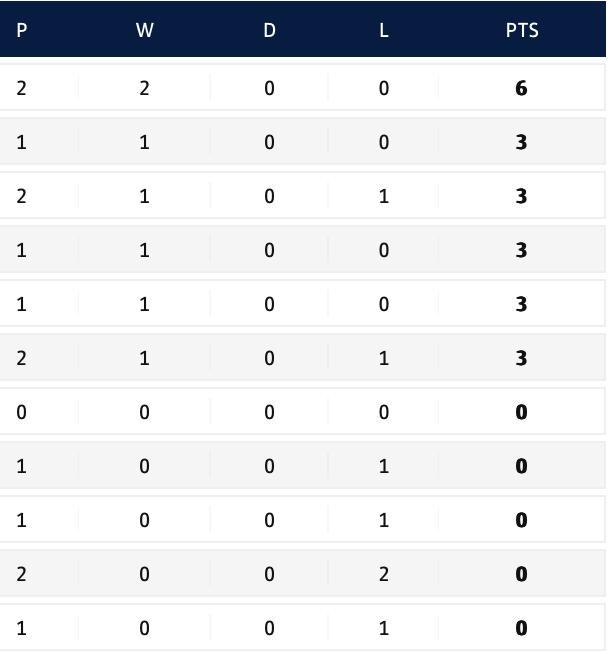Click the played value 1 in ninth row
Image resolution: width=611 pixels, height=652 pixels.
pyautogui.click(x=22, y=520)
